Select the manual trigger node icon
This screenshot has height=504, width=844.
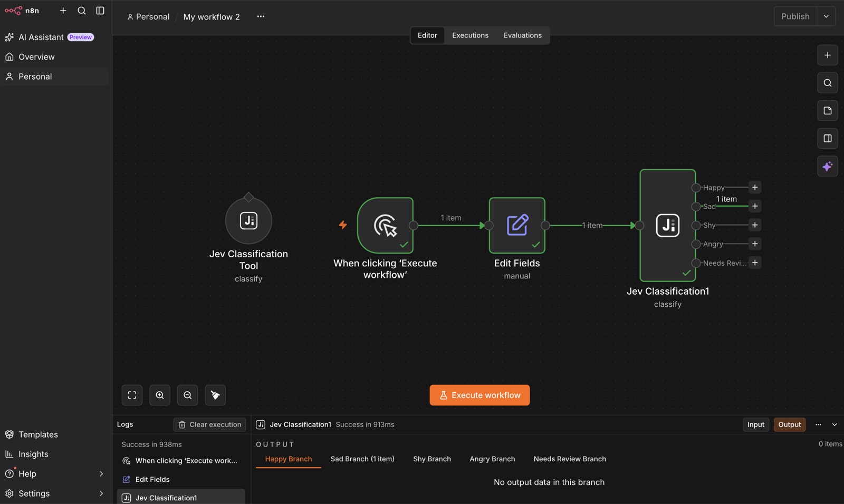pyautogui.click(x=385, y=226)
